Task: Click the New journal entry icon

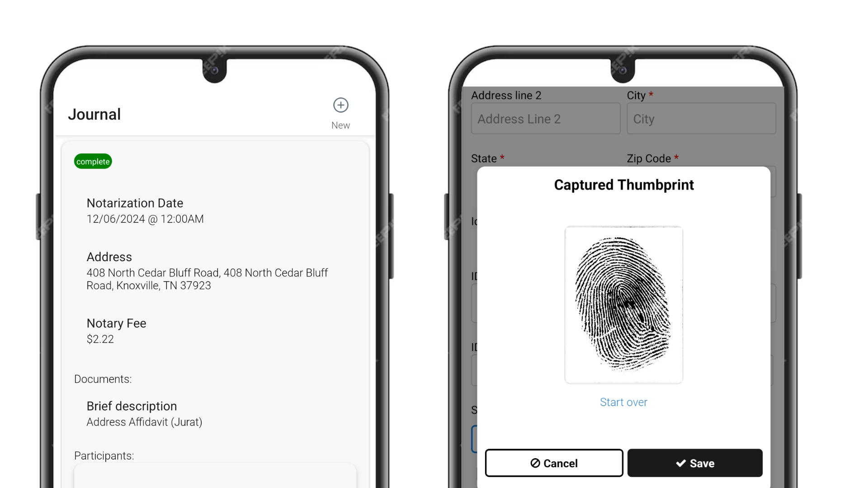Action: 341,105
